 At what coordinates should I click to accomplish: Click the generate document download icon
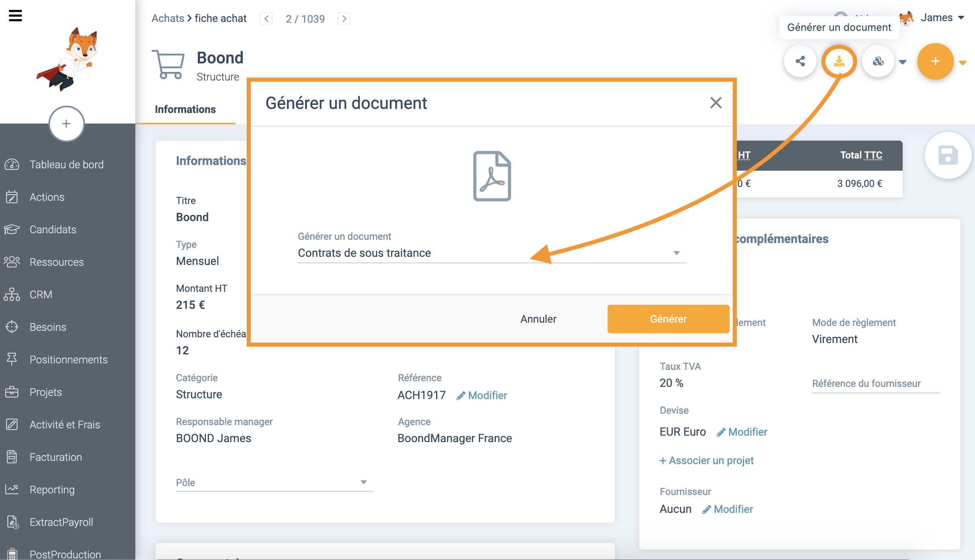tap(839, 61)
